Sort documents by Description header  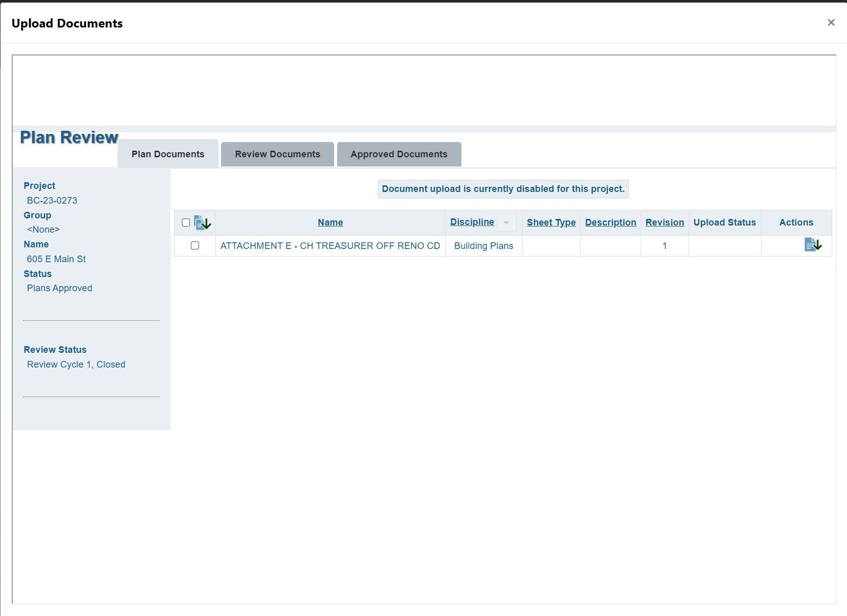[610, 222]
